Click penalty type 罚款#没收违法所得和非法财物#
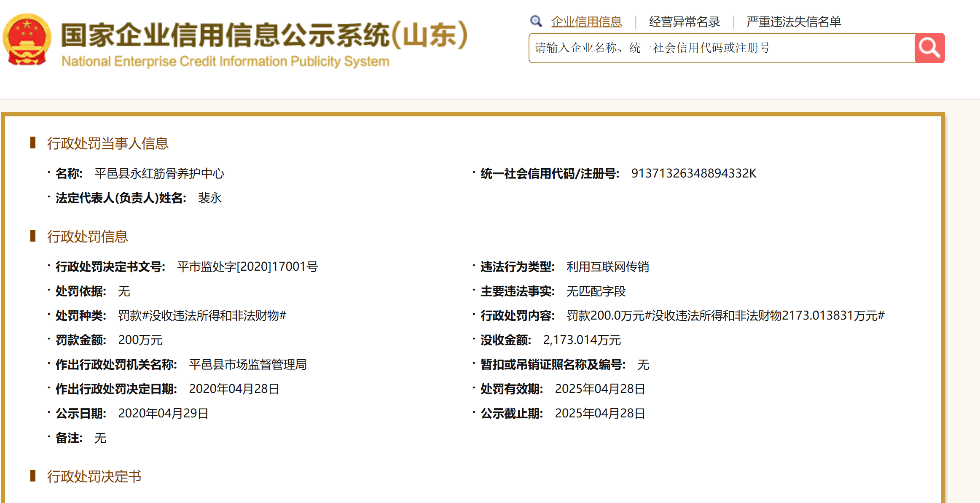This screenshot has height=503, width=980. (x=202, y=315)
